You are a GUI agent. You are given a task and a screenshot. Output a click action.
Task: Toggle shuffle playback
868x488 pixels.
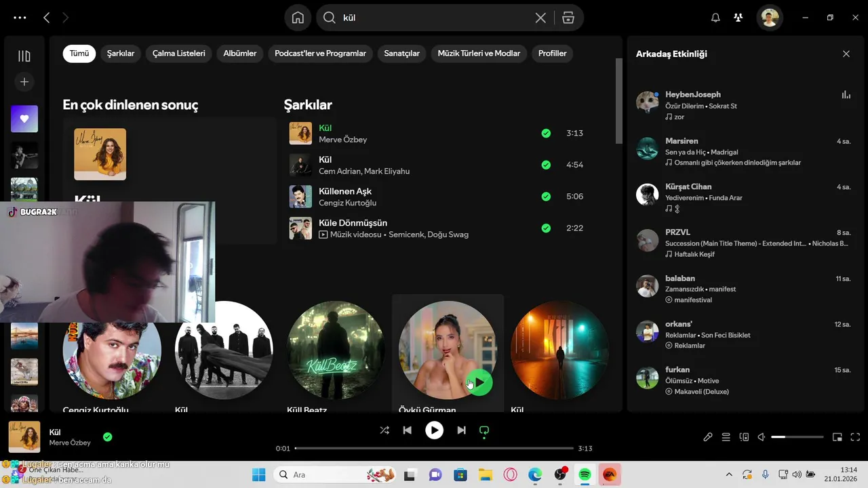pyautogui.click(x=384, y=430)
